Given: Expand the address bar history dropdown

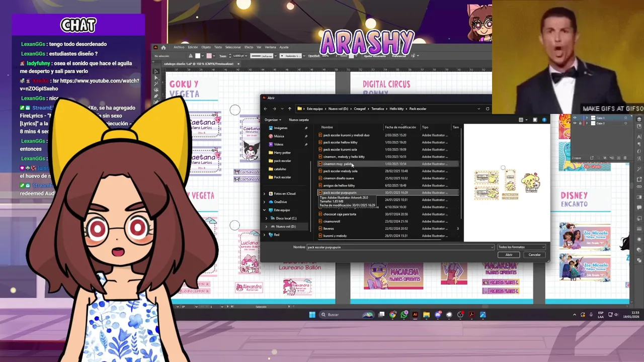Looking at the screenshot, I should (479, 109).
